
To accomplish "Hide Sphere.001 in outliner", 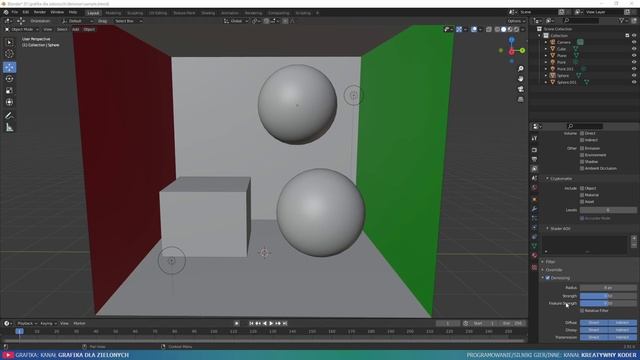I will (634, 82).
